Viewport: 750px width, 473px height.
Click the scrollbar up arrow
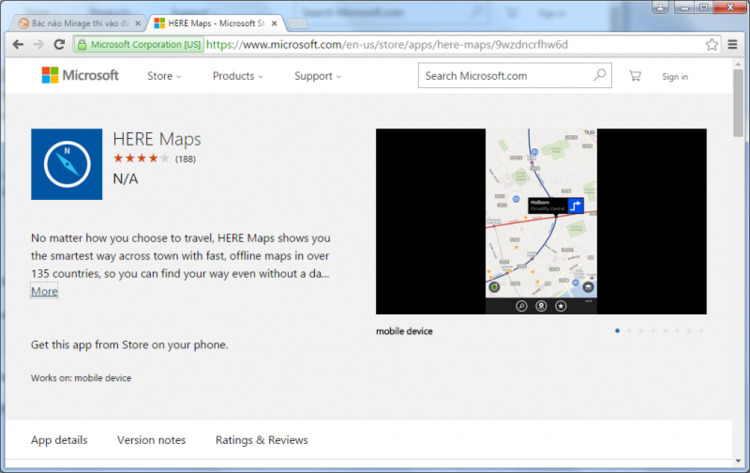739,64
